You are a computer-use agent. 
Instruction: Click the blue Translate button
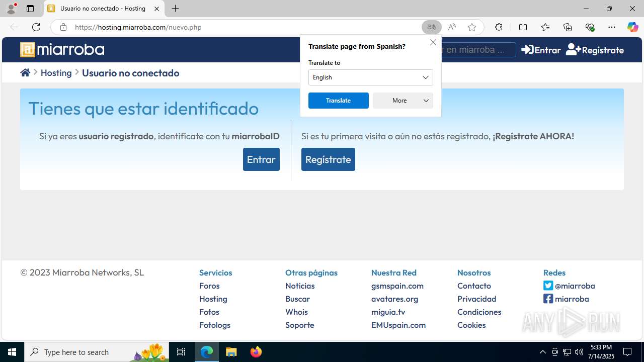[x=339, y=101]
